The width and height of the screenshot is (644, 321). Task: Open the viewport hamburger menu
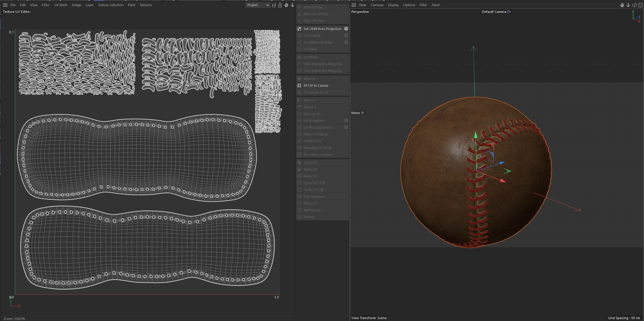pos(354,5)
